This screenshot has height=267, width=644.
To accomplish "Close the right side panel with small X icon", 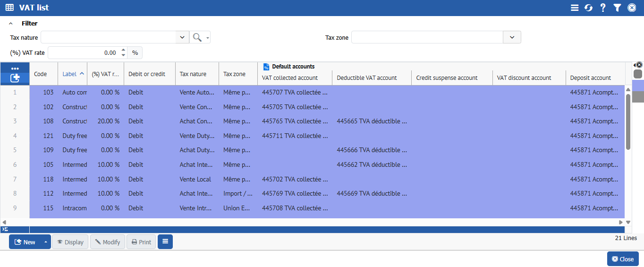I will [639, 65].
